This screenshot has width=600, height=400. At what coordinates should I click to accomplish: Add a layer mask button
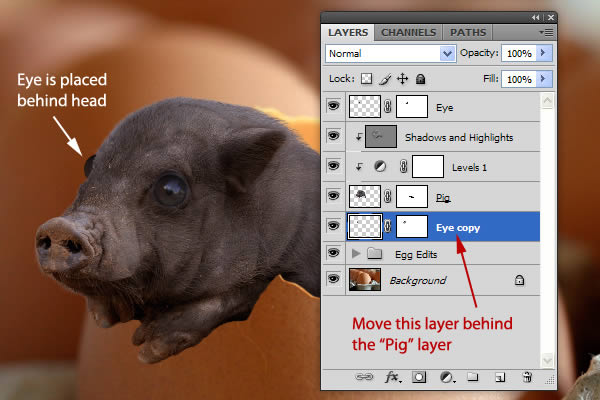(x=419, y=377)
